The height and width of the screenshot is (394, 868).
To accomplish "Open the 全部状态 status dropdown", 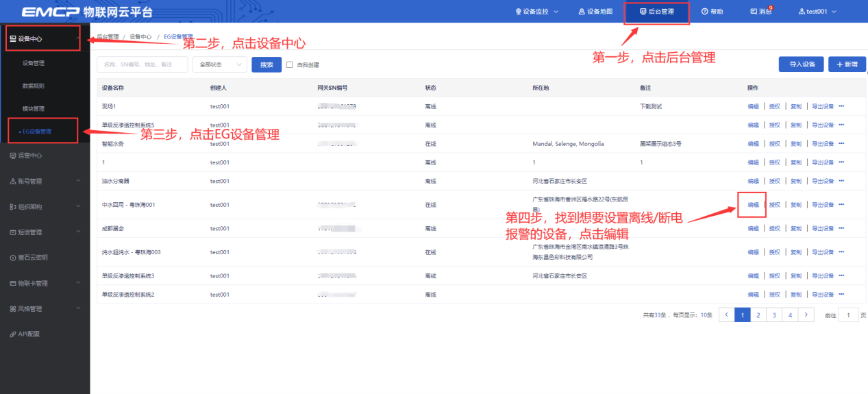I will [x=219, y=64].
